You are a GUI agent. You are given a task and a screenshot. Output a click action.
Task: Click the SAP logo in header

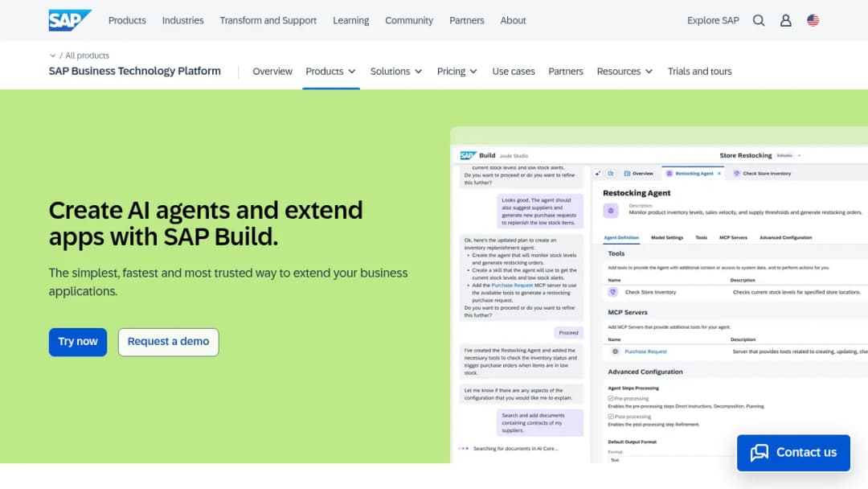tap(70, 20)
